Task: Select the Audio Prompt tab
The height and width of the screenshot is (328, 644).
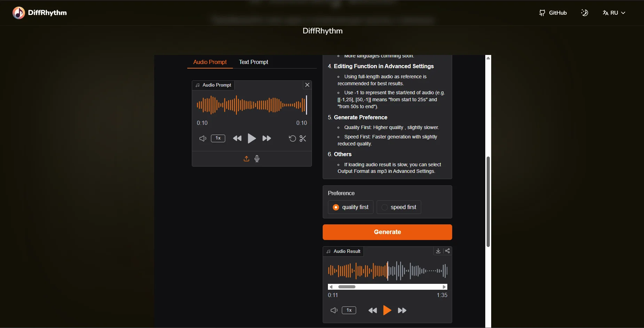Action: point(210,62)
